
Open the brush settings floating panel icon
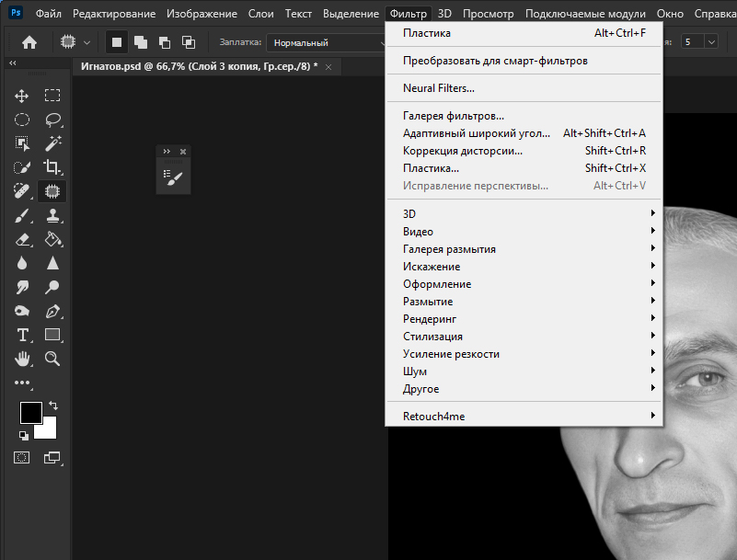[x=173, y=178]
